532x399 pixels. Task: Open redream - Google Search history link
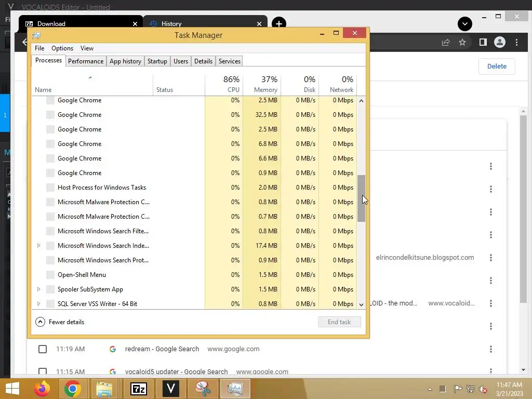[162, 349]
